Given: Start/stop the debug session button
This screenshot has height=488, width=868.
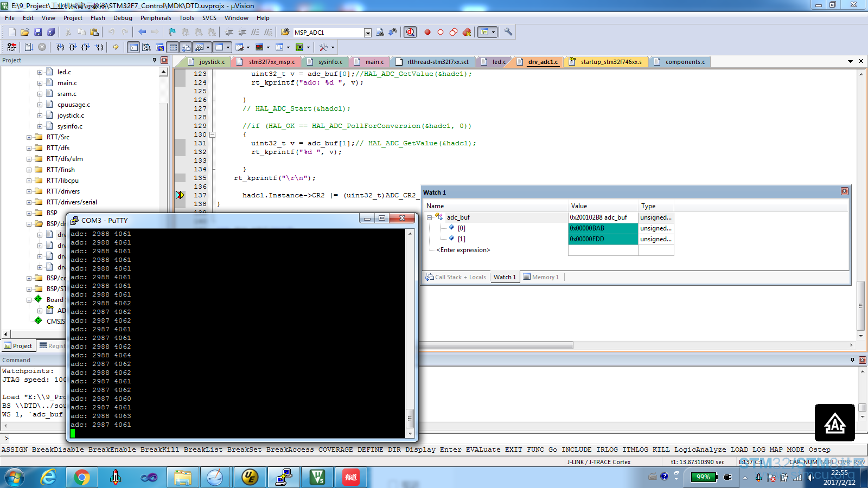Looking at the screenshot, I should [x=411, y=32].
